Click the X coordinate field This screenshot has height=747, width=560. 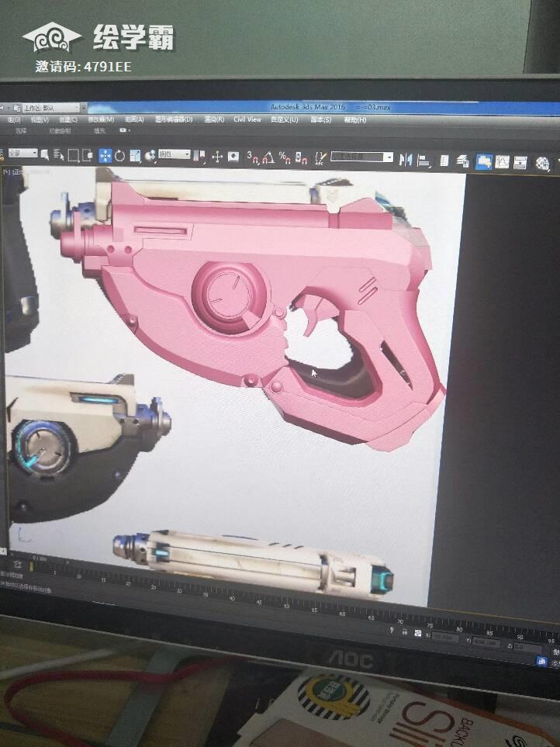[444, 638]
